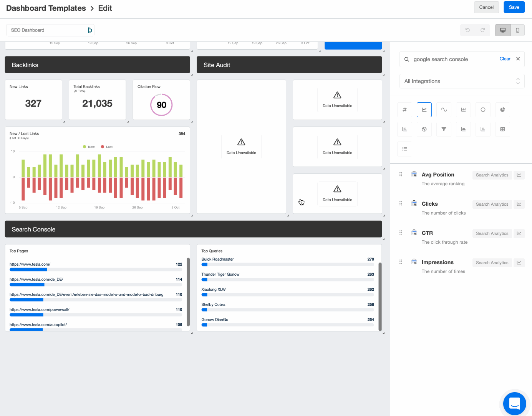Choose the bar chart widget icon
532x416 pixels.
[x=463, y=110]
